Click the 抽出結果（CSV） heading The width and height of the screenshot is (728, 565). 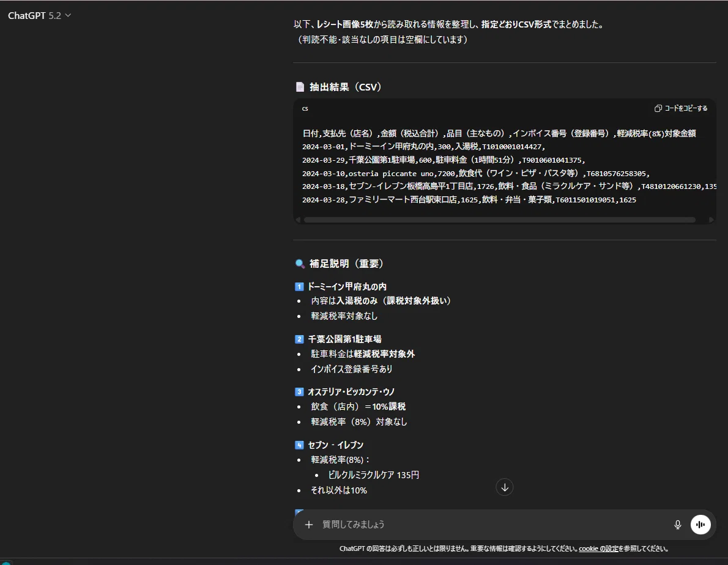(345, 87)
